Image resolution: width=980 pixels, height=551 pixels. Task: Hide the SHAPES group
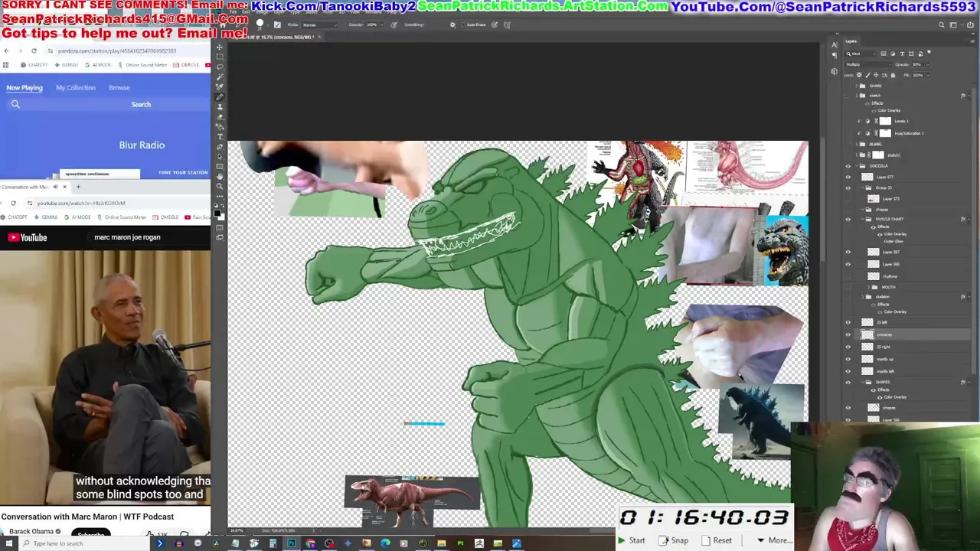(848, 382)
